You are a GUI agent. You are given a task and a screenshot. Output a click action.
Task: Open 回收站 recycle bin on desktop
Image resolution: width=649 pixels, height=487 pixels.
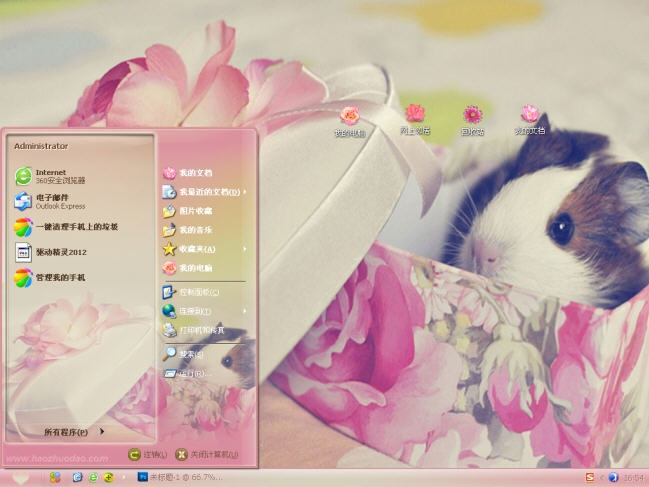(473, 119)
